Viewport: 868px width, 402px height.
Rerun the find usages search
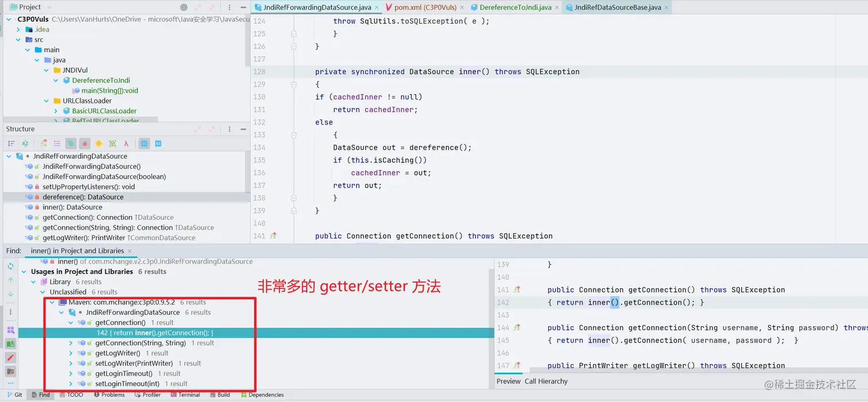(x=10, y=266)
